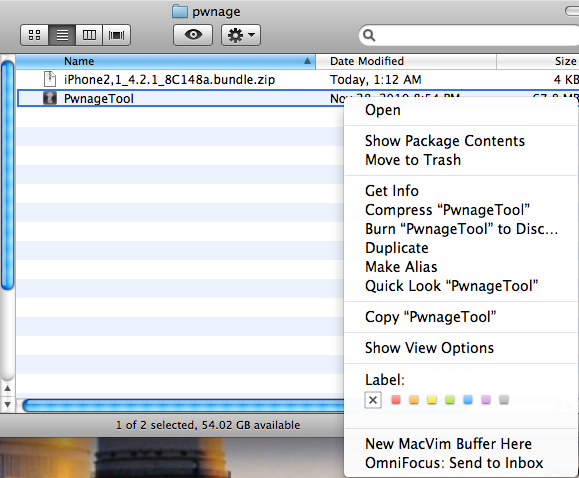Viewport: 579px width, 478px height.
Task: Switch Finder to icon view
Action: tap(34, 35)
